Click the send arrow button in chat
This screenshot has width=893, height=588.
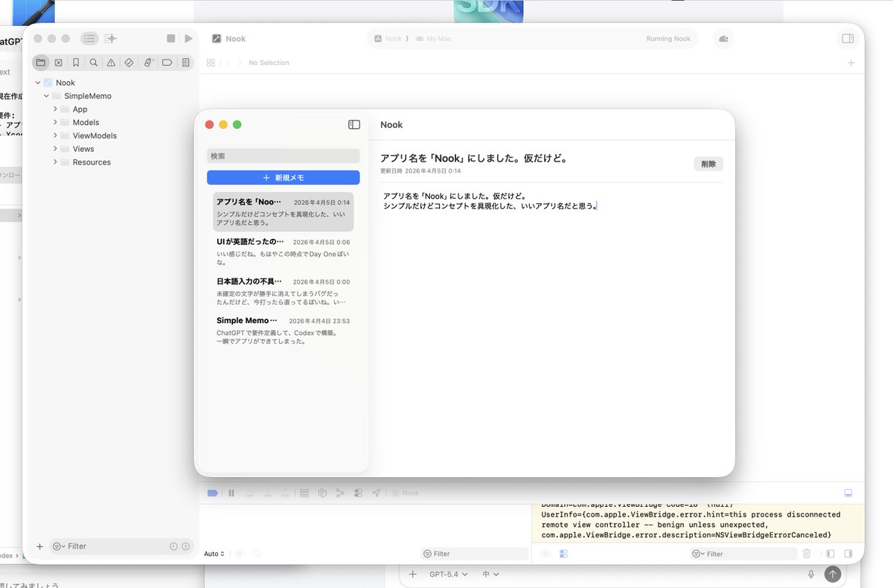coord(833,574)
